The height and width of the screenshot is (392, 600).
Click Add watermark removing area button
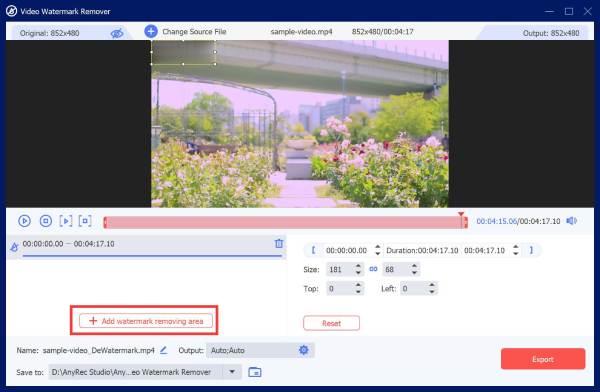tap(146, 321)
